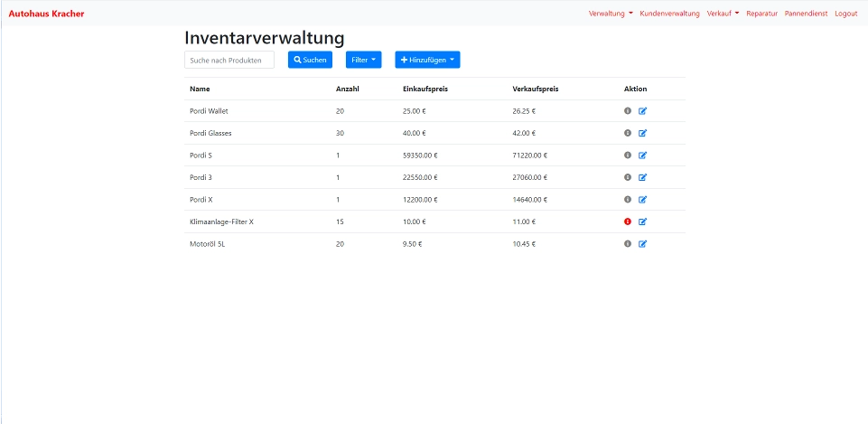Viewport: 868px width, 424px height.
Task: Edit the Motoröl 5L entry
Action: (642, 243)
